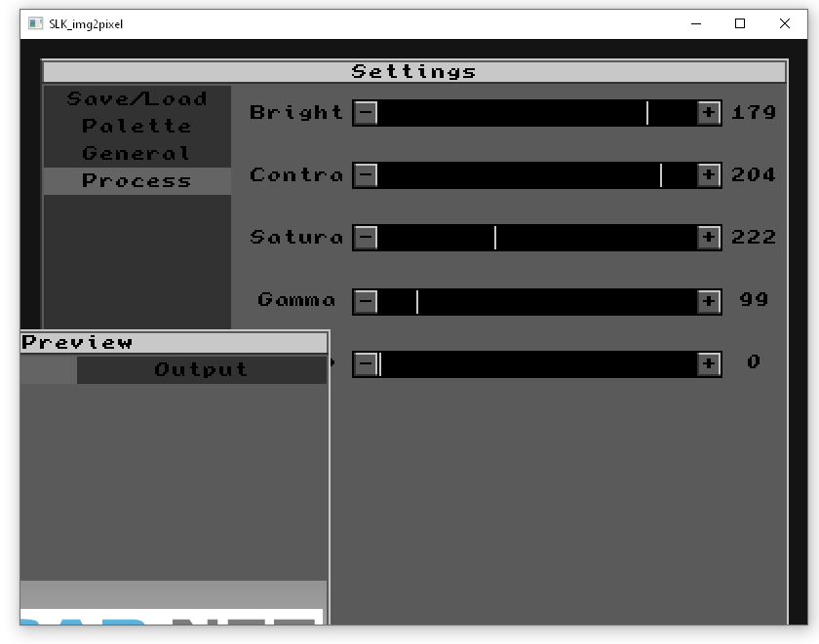This screenshot has width=819, height=644.
Task: Select the General settings tab
Action: (x=137, y=153)
